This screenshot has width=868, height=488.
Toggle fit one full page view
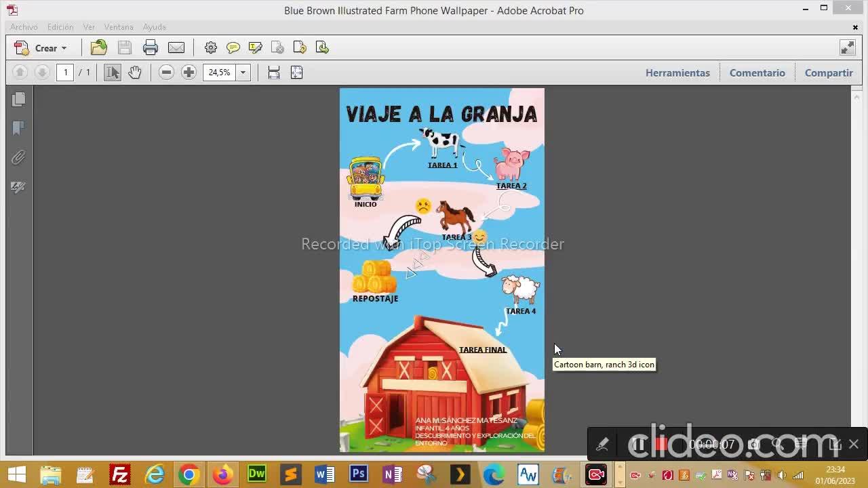click(296, 73)
